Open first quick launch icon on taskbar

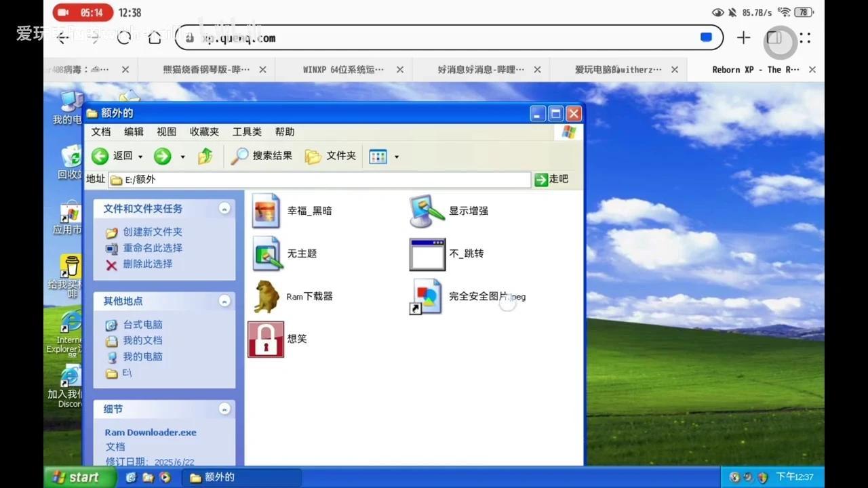tap(131, 477)
